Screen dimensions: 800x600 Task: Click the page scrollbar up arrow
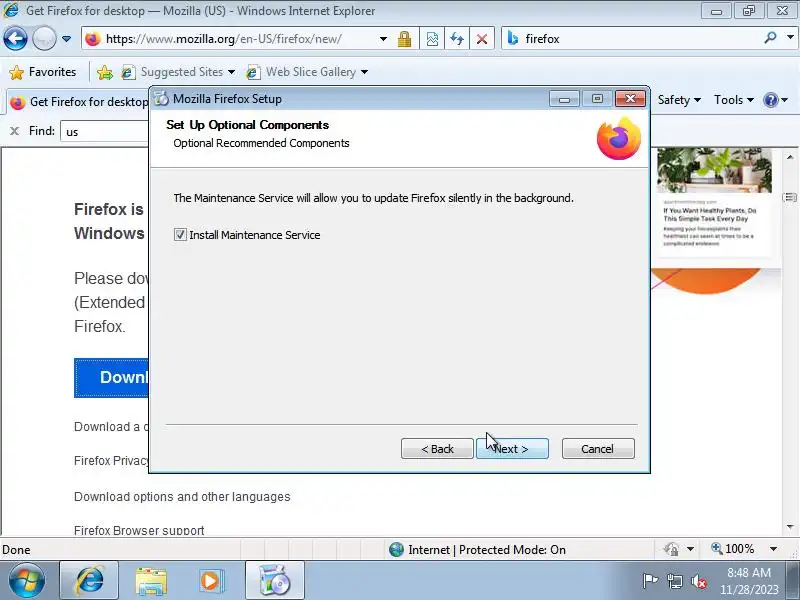point(790,157)
